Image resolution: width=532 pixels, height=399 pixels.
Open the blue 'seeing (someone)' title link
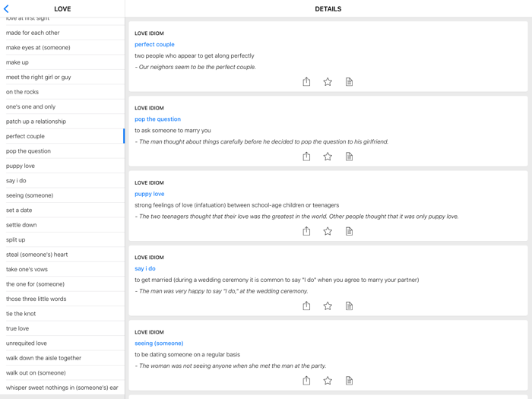(159, 343)
